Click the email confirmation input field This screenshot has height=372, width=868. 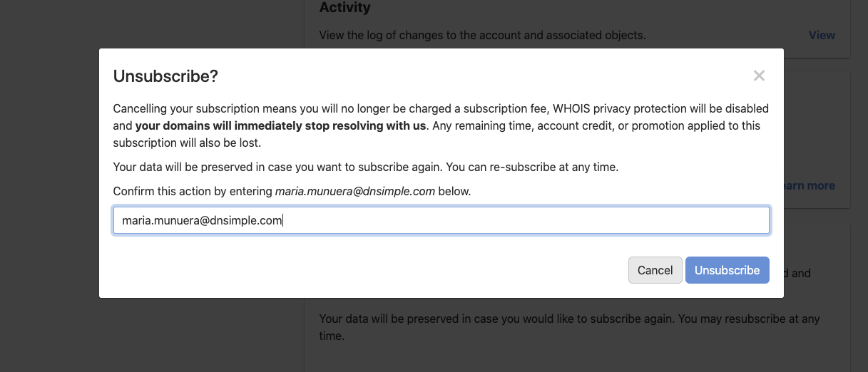(441, 220)
